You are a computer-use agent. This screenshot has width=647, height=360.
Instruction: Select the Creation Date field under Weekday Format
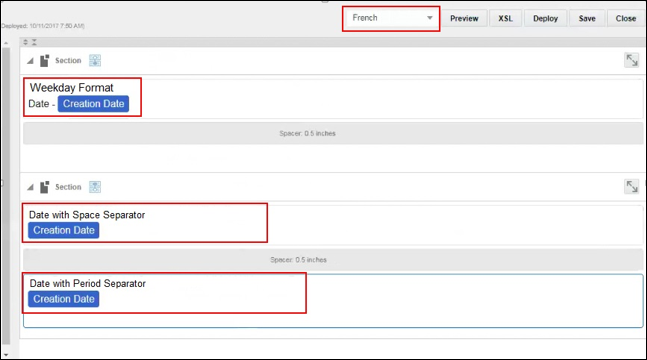93,104
